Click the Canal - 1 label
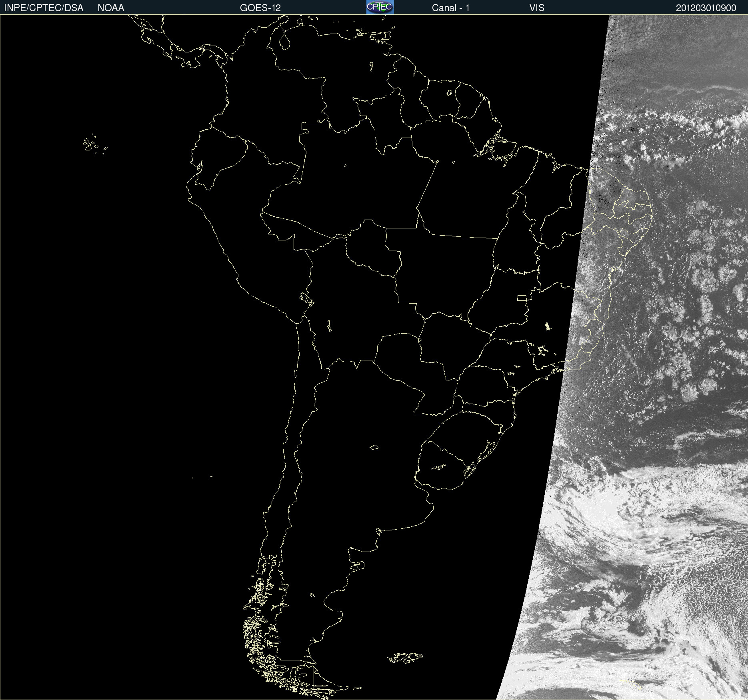 450,8
